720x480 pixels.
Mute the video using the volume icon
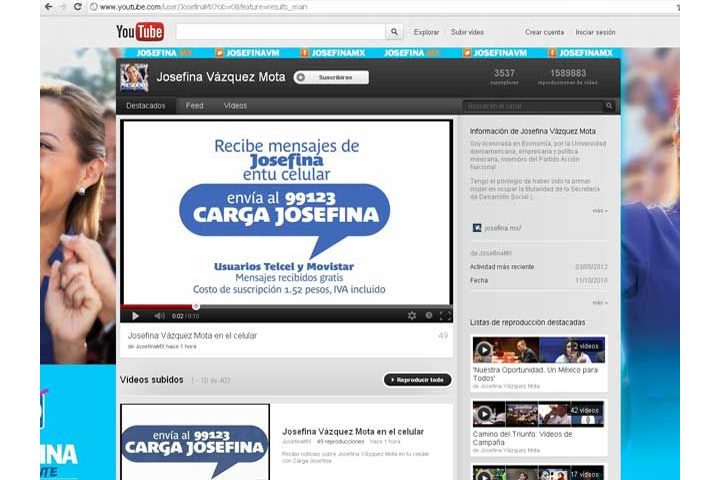pyautogui.click(x=159, y=316)
